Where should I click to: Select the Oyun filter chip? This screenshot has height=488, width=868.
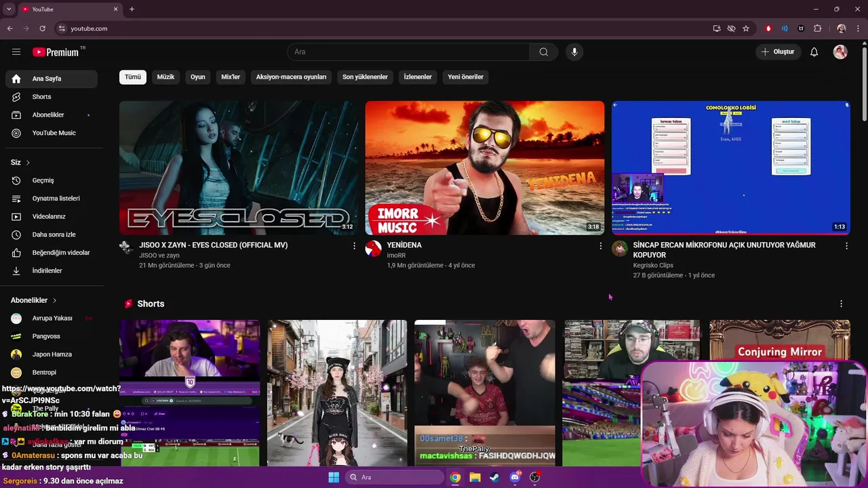(198, 77)
